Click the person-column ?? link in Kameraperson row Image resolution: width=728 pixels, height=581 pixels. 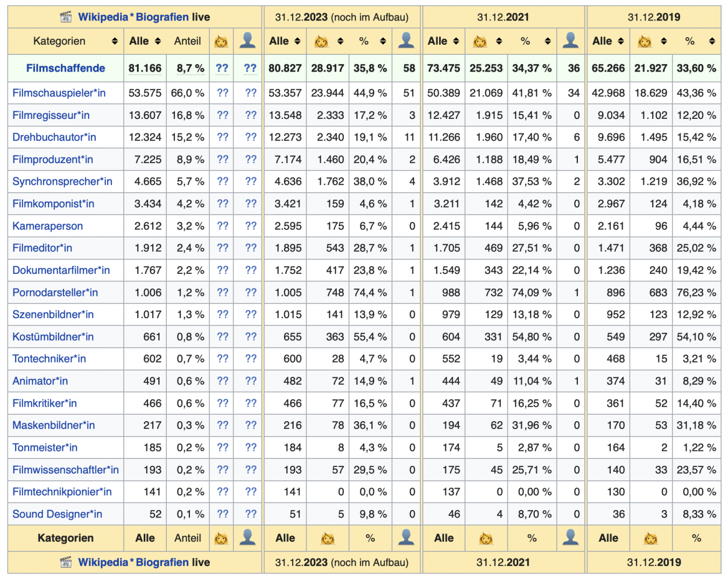[x=251, y=226]
